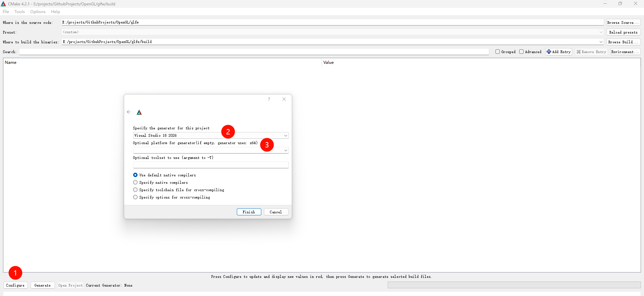644x296 pixels.
Task: Click the plus icon of Add Entry
Action: [549, 52]
